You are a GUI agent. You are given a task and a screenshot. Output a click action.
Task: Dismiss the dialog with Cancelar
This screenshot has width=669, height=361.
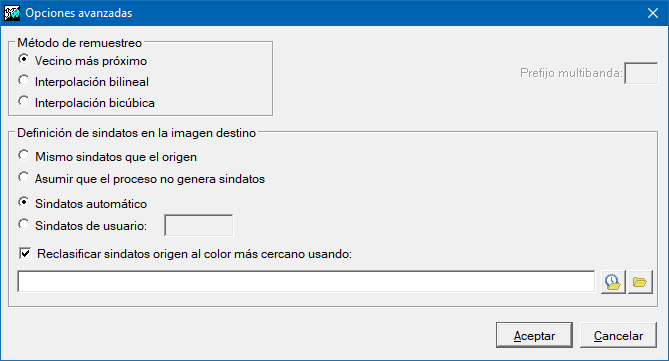pos(618,335)
